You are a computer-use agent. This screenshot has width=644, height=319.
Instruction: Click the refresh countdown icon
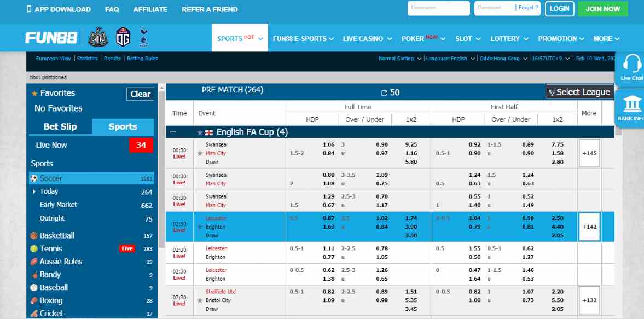384,93
